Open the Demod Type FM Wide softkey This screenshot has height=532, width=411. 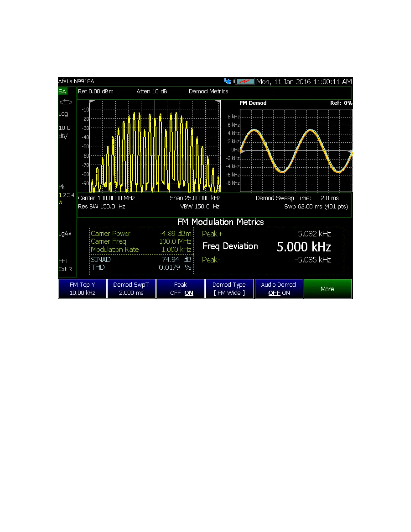229,289
